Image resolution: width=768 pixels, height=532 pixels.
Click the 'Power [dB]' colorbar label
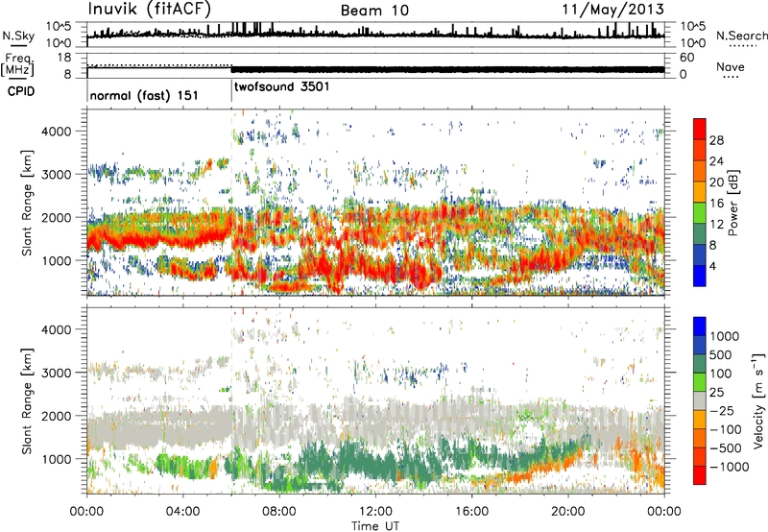[x=733, y=203]
